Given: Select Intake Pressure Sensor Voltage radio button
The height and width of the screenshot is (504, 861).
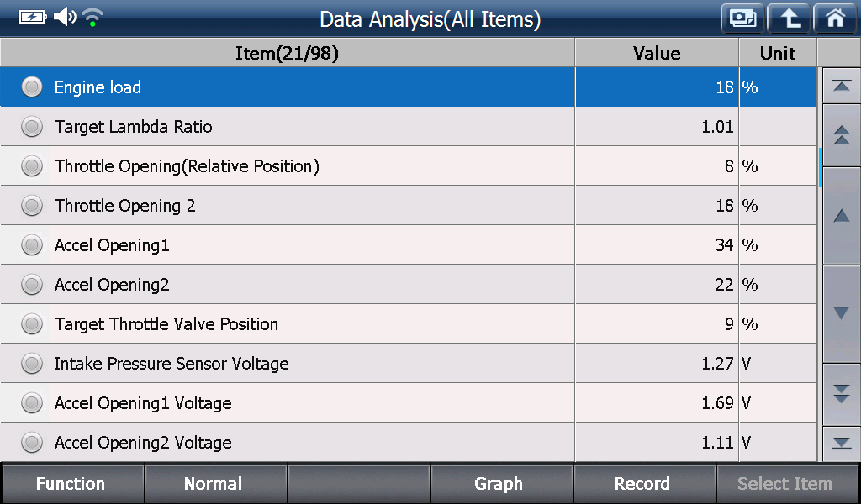Looking at the screenshot, I should click(x=32, y=364).
